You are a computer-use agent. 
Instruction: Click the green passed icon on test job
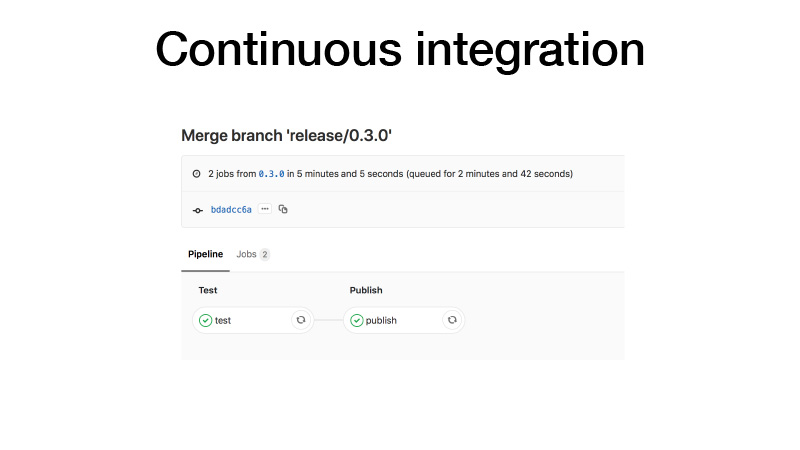click(205, 320)
